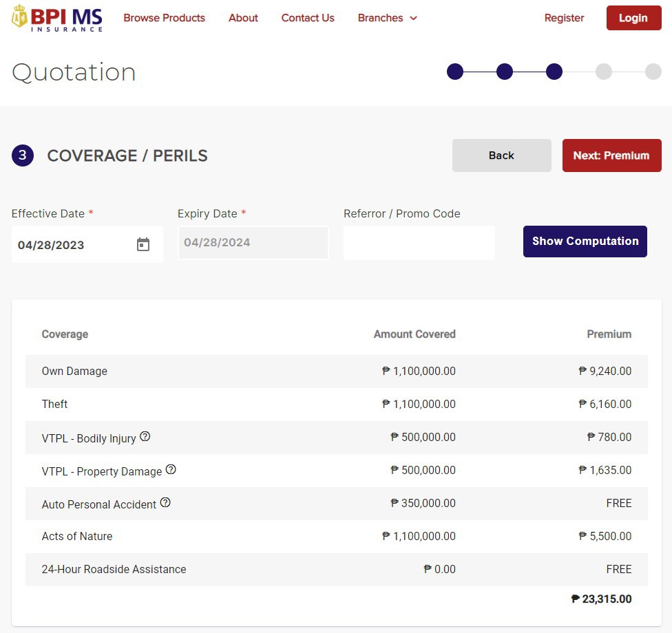Click the Register link
The image size is (672, 633).
tap(564, 18)
